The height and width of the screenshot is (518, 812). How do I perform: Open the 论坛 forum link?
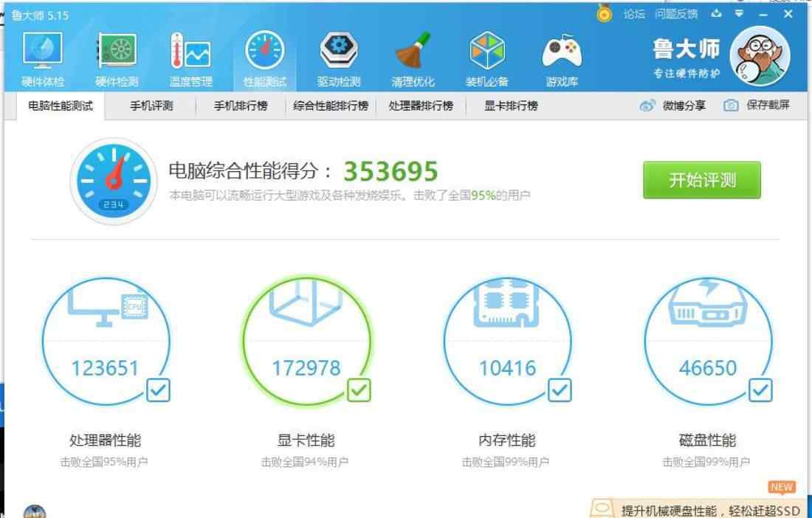[x=634, y=14]
